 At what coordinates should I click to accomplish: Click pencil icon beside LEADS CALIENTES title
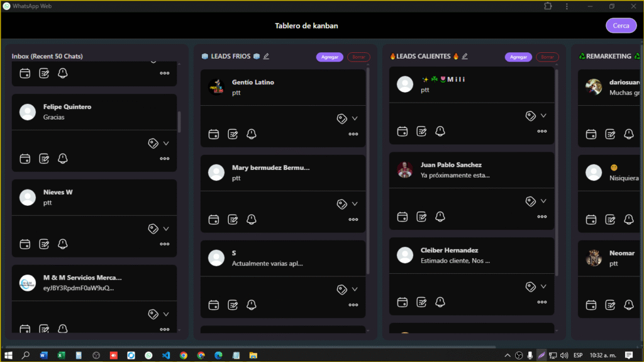[x=465, y=57]
